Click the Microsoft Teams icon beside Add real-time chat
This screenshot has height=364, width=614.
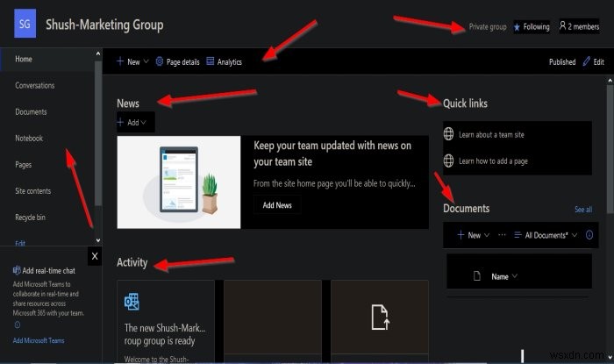pos(17,270)
